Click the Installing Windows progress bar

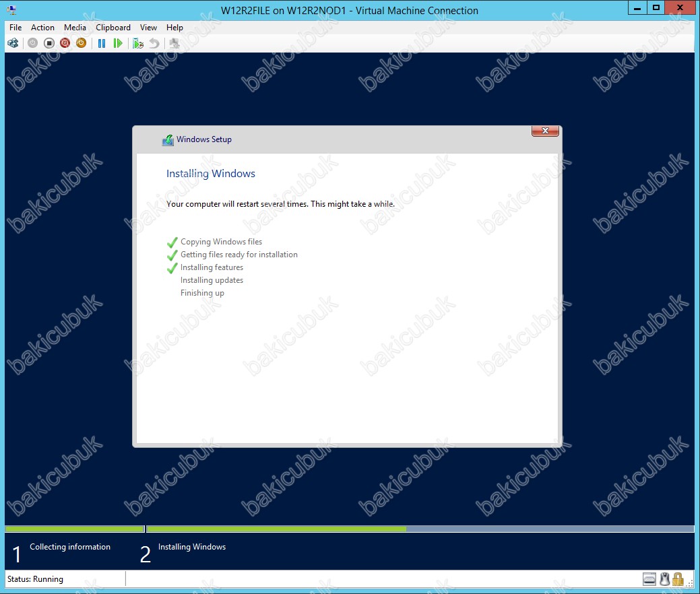420,529
